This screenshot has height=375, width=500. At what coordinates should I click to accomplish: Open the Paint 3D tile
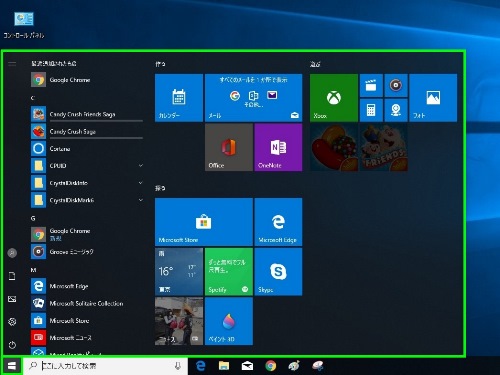click(x=229, y=321)
